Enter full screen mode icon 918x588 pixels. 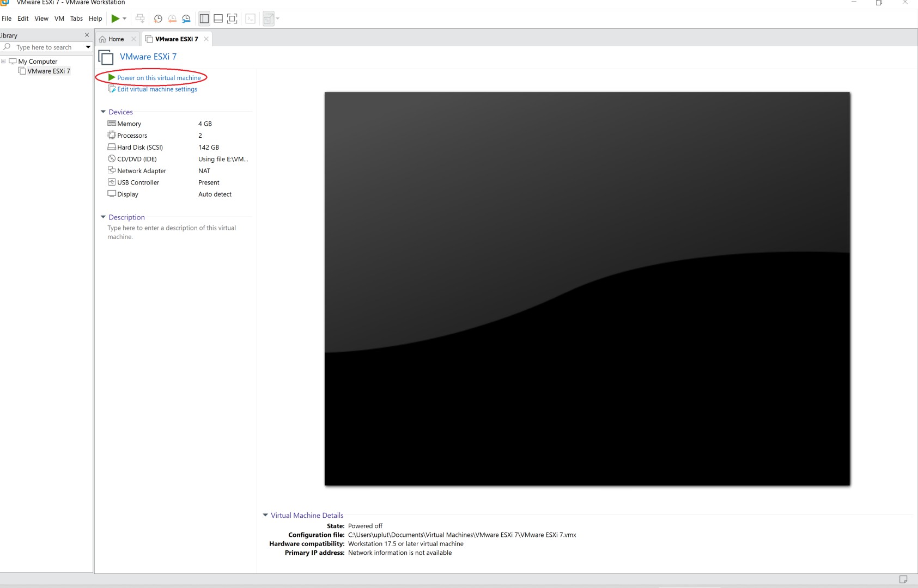[232, 19]
